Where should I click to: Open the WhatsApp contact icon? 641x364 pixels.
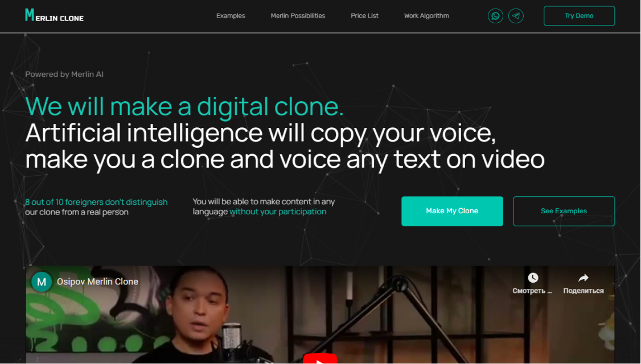495,16
